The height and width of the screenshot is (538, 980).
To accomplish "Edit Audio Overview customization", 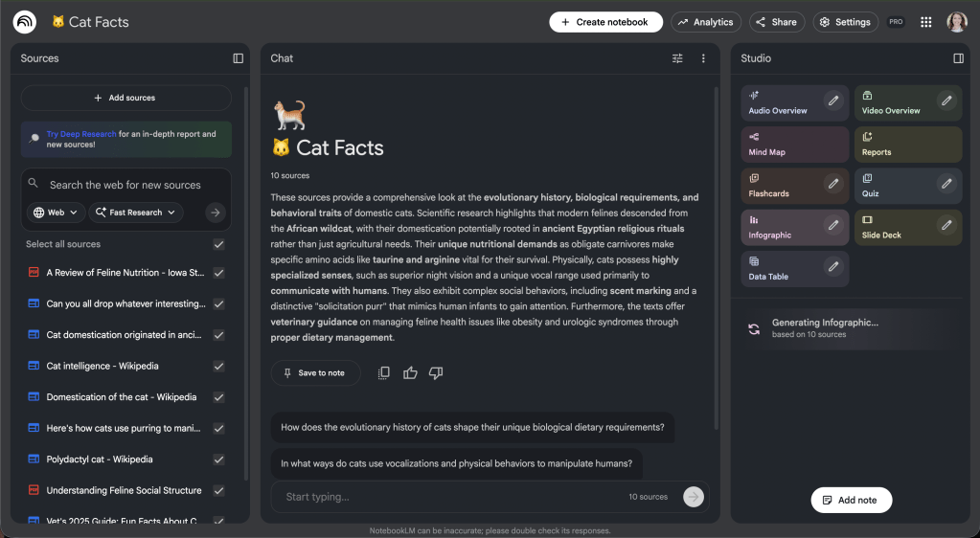I will (833, 100).
